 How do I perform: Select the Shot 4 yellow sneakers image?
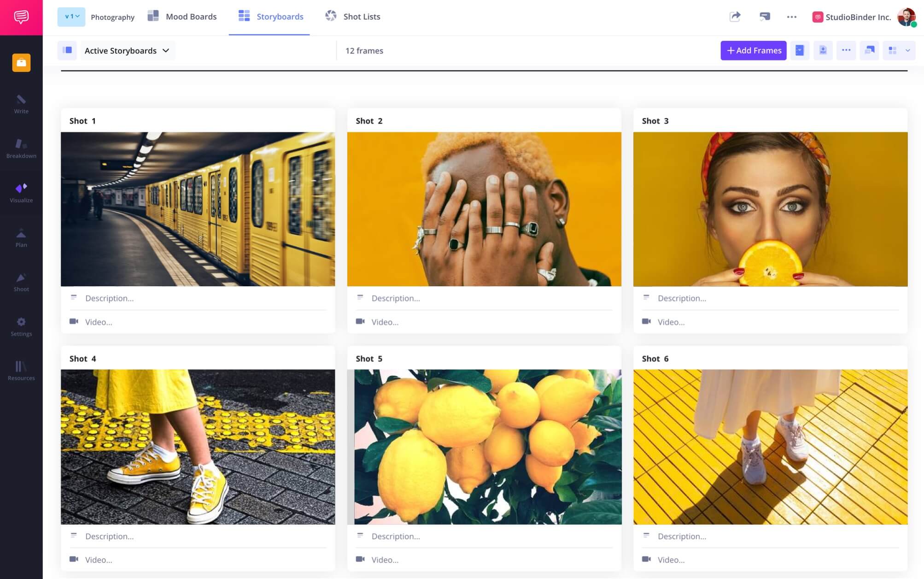[198, 447]
